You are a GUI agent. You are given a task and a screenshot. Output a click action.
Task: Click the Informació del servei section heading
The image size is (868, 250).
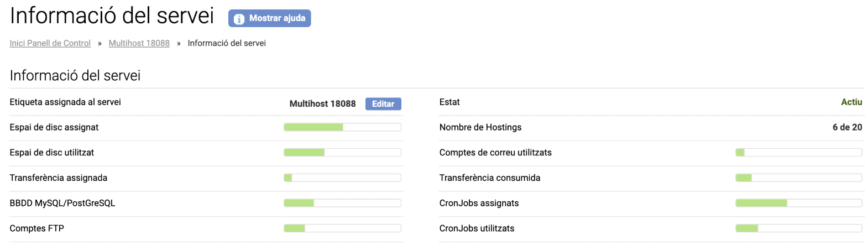75,76
